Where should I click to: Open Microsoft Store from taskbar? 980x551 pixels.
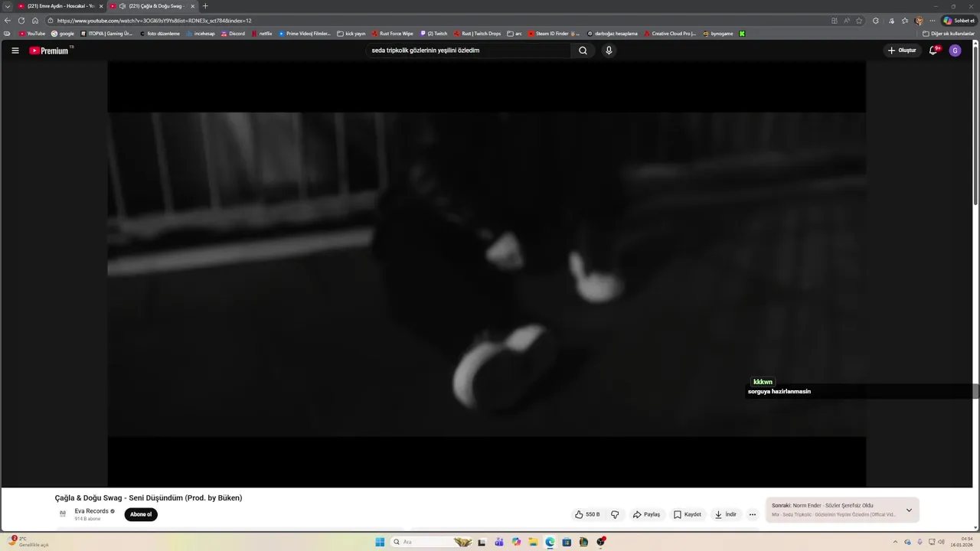[567, 542]
